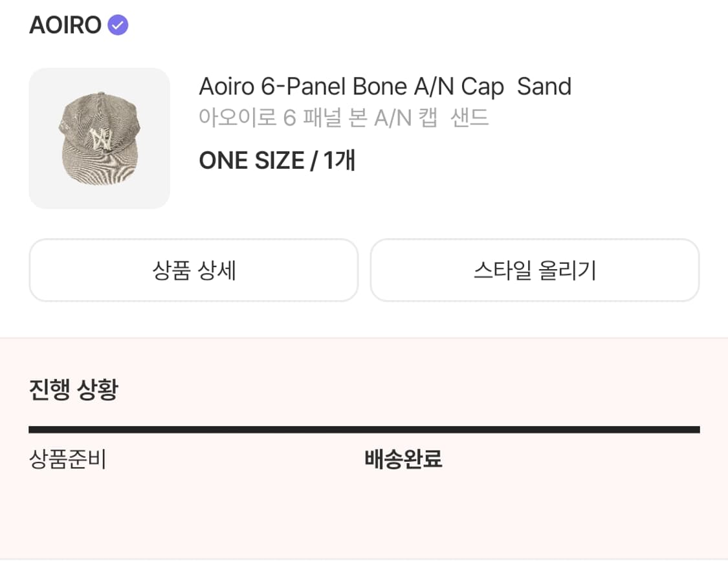
Task: Click the AOIRO brand name text
Action: 63,25
